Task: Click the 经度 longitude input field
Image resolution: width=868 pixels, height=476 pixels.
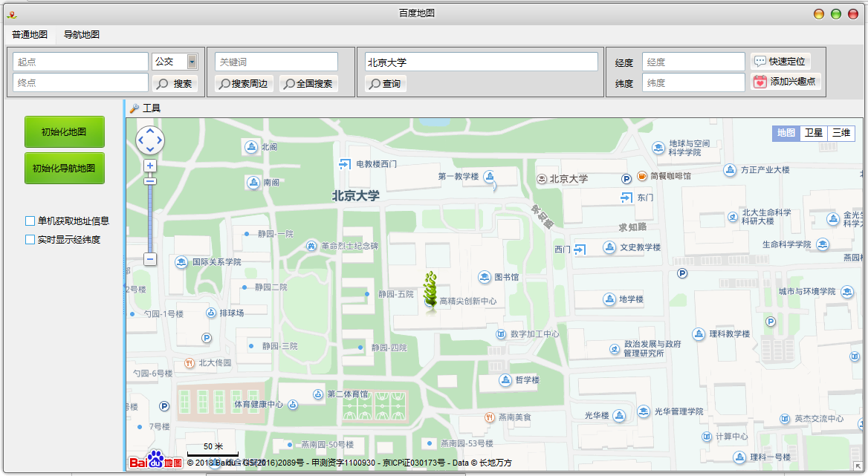Action: coord(693,62)
